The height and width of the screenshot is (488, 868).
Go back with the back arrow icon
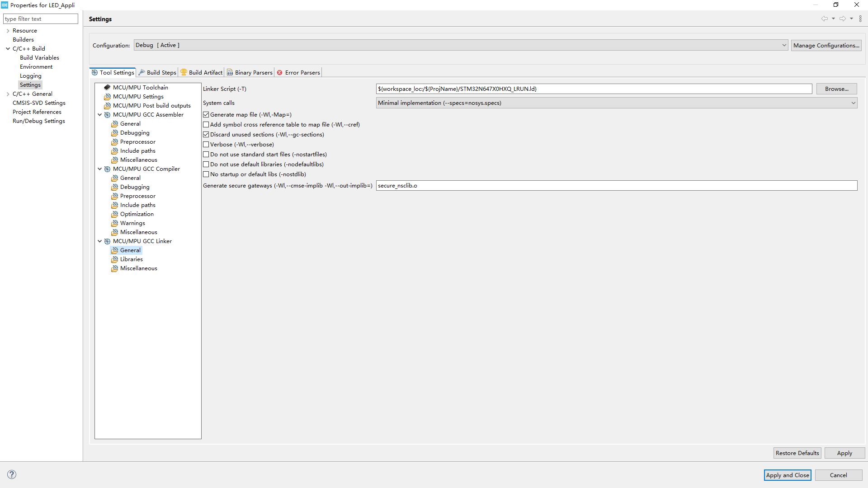(x=825, y=19)
